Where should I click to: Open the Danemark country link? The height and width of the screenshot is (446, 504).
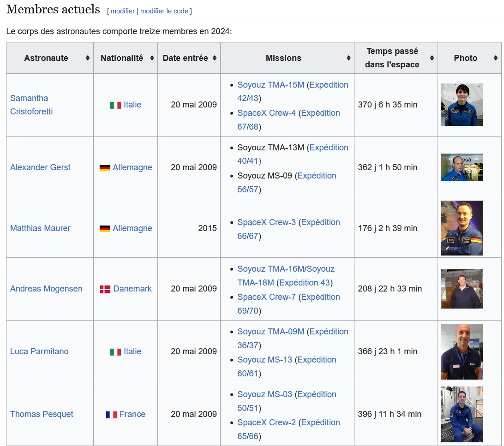(132, 289)
